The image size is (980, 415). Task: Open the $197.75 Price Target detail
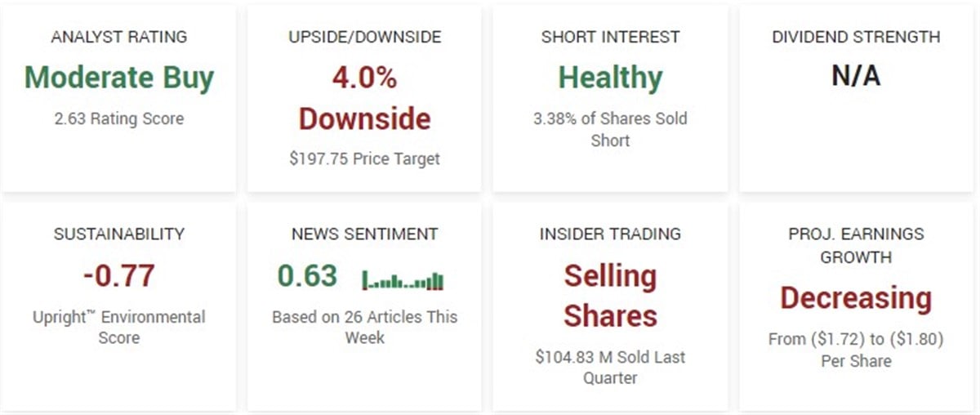[x=364, y=158]
